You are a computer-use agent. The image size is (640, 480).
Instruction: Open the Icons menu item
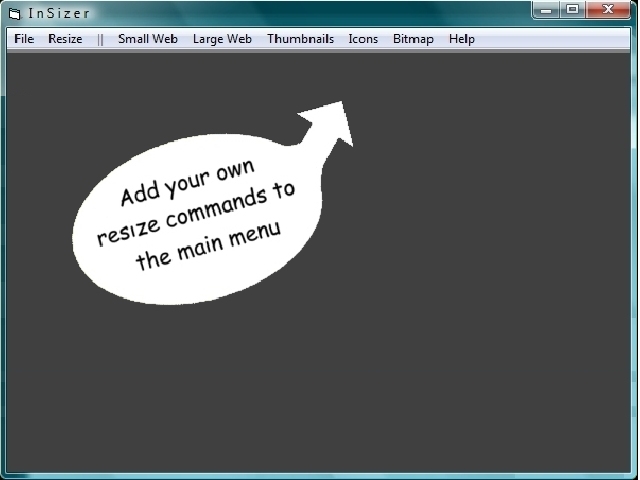363,39
